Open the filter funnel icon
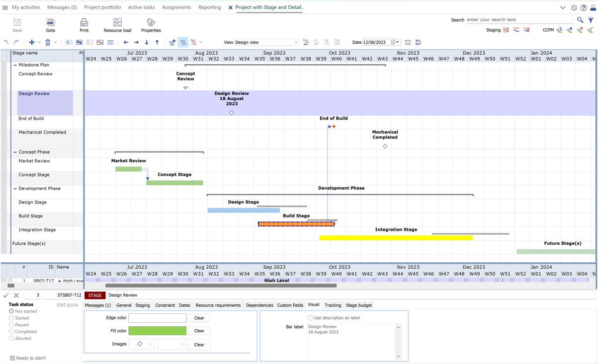 (x=591, y=20)
